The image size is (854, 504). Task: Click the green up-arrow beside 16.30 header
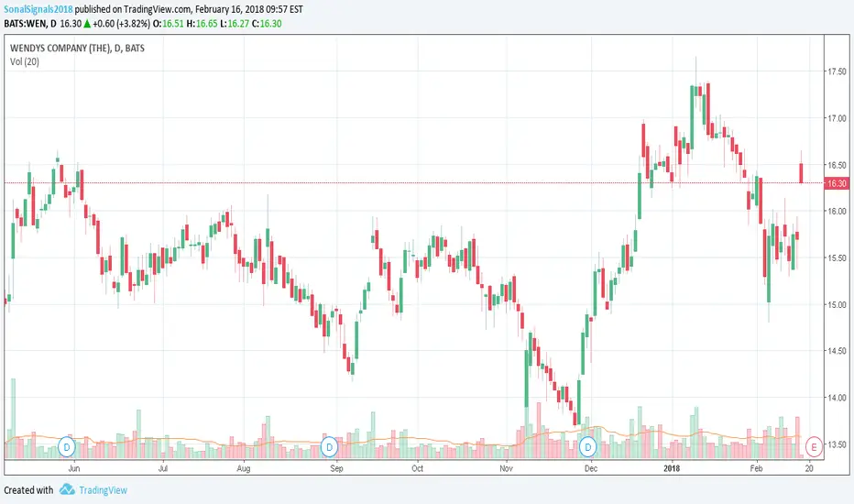87,24
